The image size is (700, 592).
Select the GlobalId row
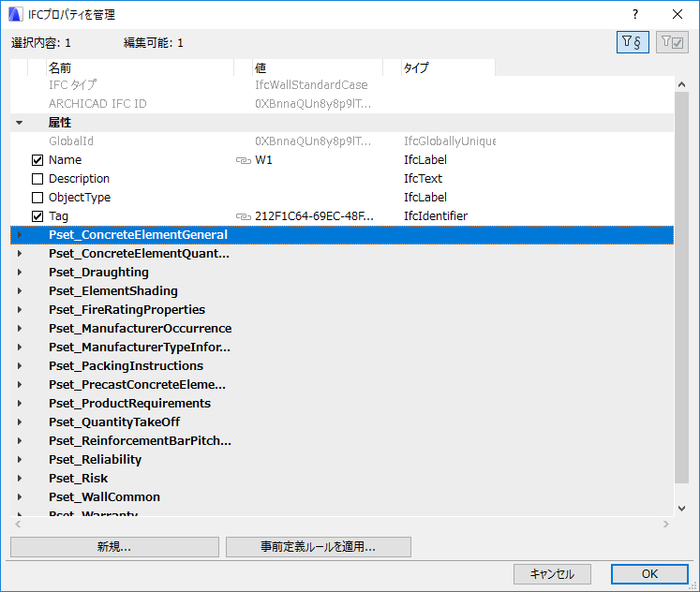[x=342, y=141]
